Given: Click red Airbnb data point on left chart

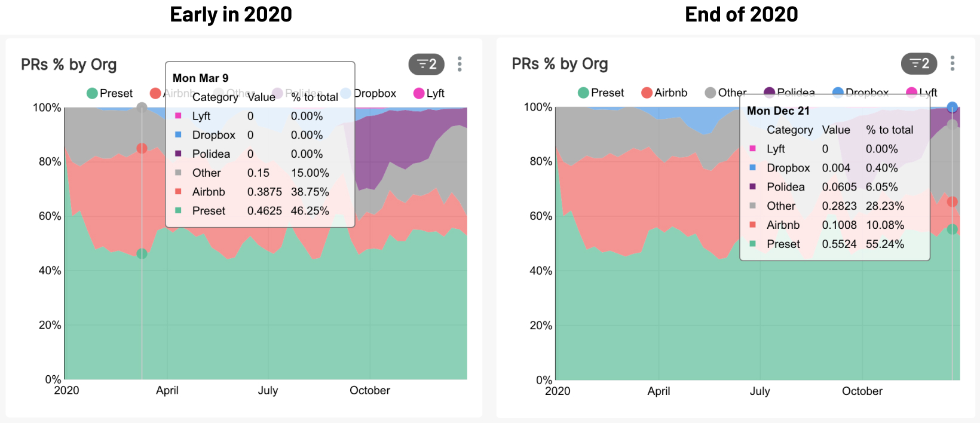Looking at the screenshot, I should (x=142, y=148).
